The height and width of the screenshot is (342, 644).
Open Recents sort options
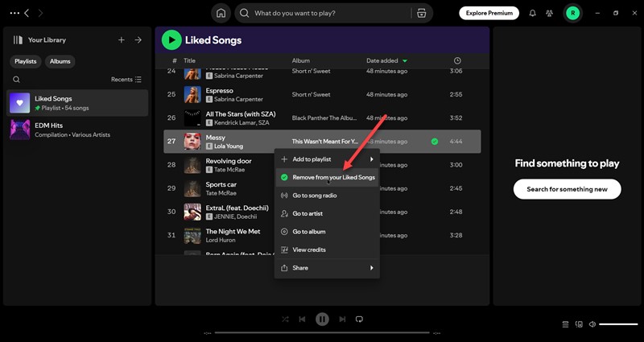tap(126, 80)
